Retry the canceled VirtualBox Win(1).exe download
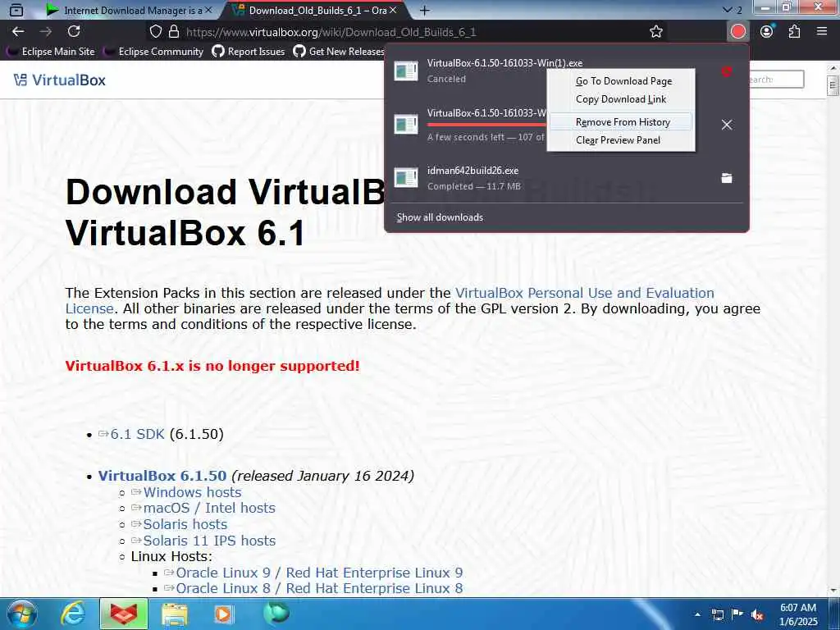This screenshot has width=840, height=630. coord(727,71)
